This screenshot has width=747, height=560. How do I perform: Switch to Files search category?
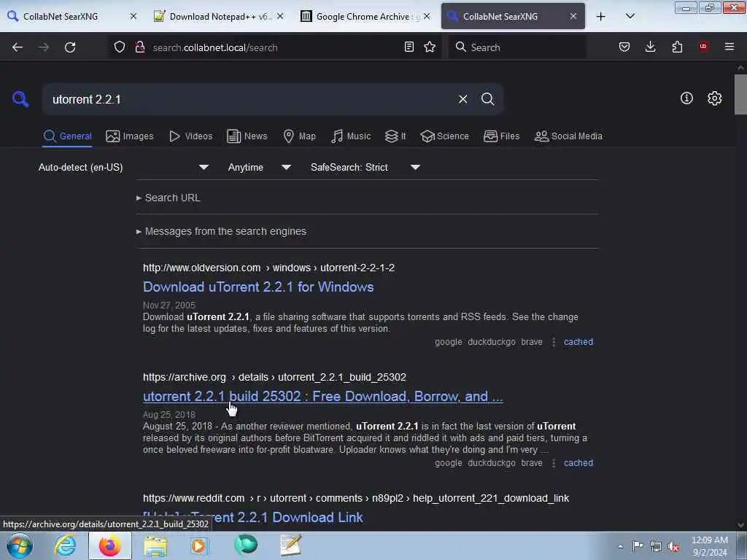coord(501,136)
